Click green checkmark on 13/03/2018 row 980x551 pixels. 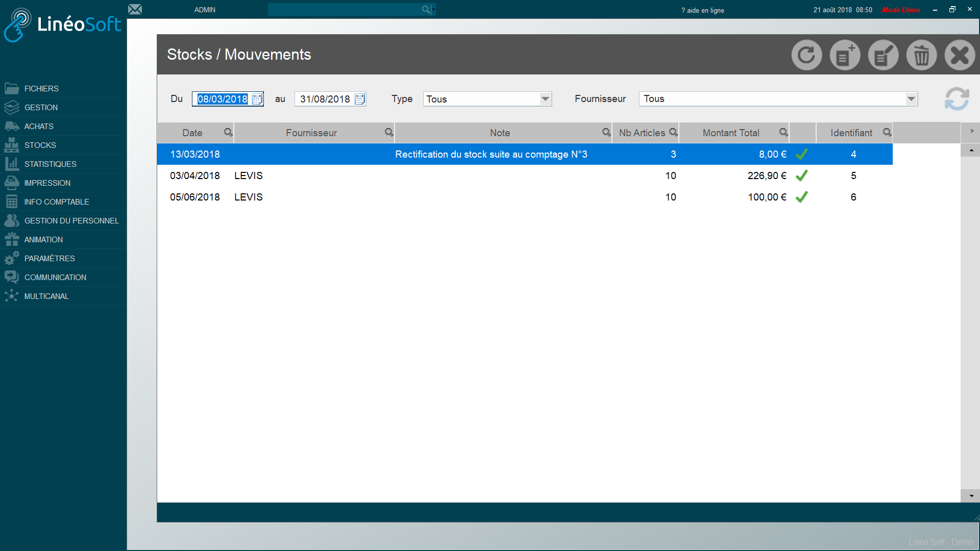[802, 154]
